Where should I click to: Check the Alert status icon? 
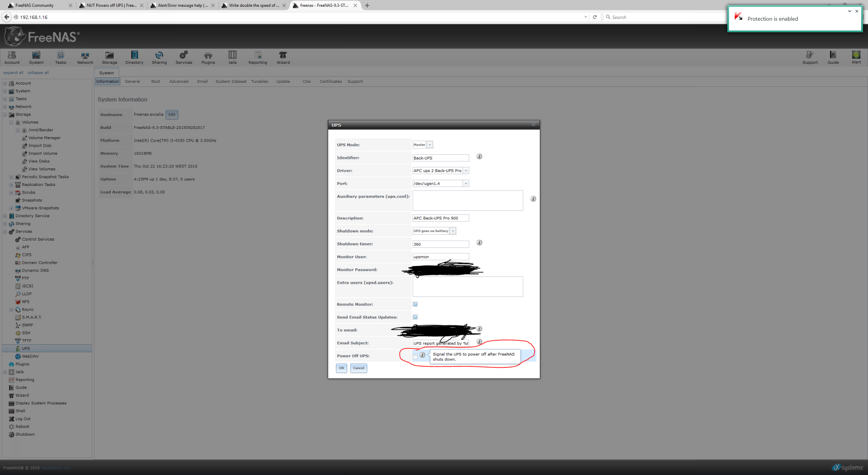pos(856,57)
